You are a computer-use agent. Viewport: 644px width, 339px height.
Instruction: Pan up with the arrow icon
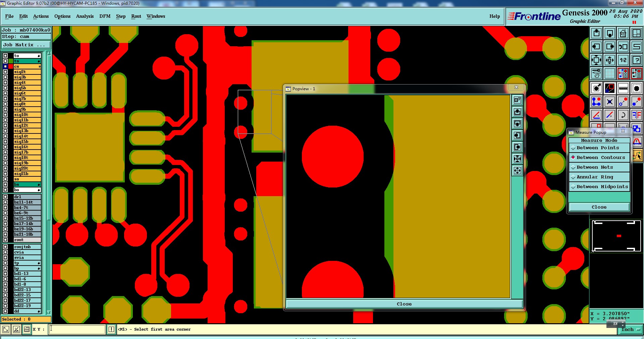596,33
